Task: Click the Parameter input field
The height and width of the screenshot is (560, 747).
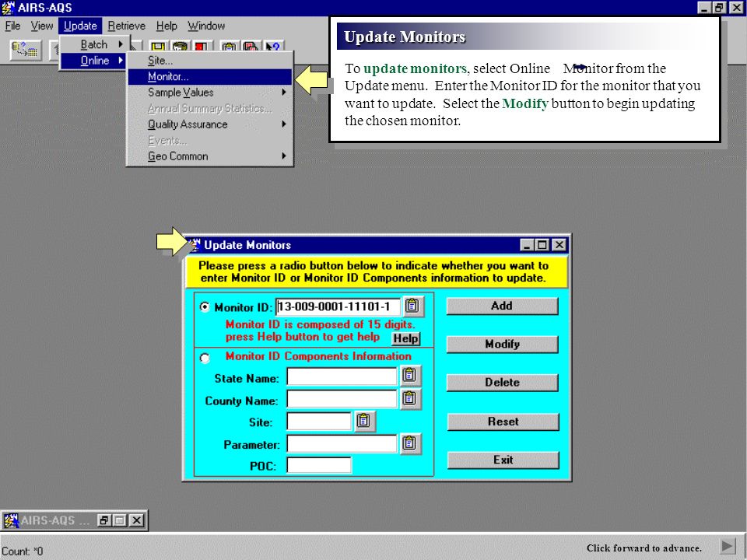Action: [x=342, y=444]
